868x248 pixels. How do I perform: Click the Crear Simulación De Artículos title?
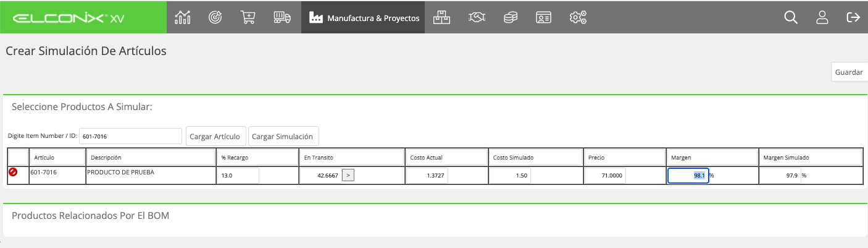(86, 51)
